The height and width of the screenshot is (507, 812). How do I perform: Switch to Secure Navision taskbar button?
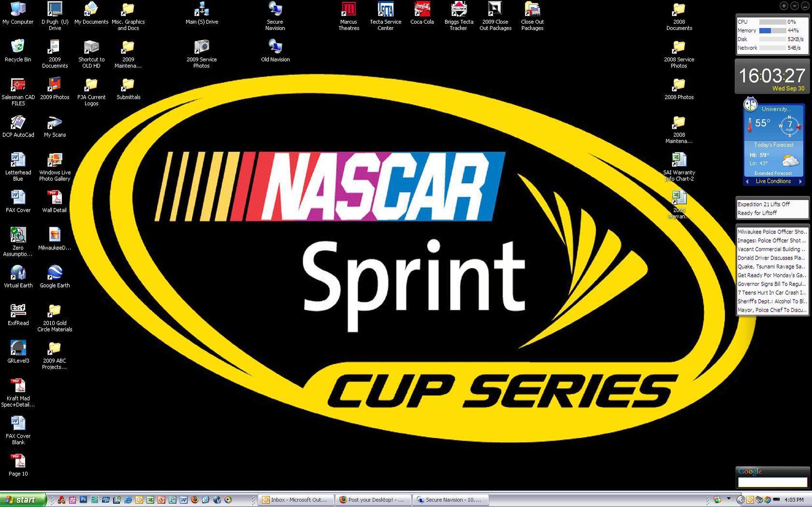click(x=451, y=500)
